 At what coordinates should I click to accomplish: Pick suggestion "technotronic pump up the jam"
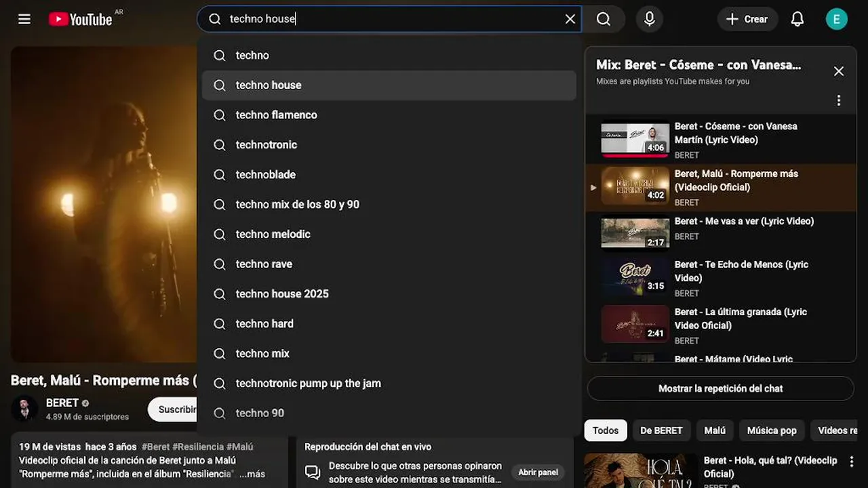pos(389,383)
